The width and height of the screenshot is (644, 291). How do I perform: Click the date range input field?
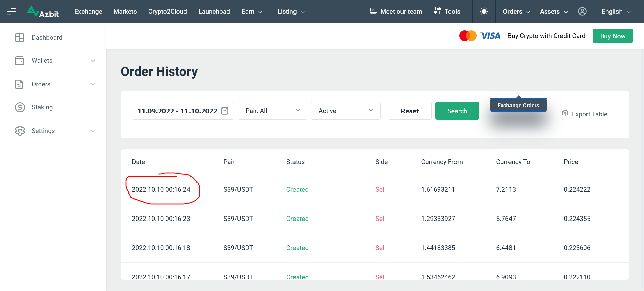(x=177, y=111)
